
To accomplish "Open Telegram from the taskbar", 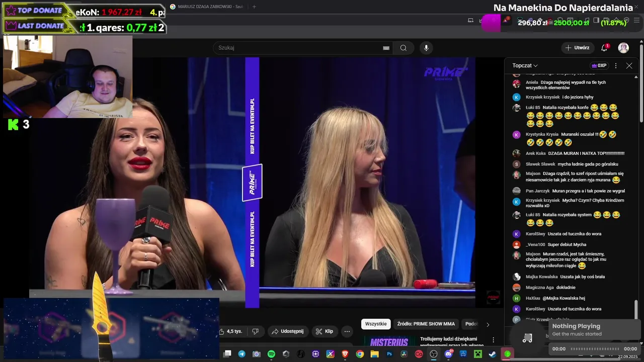I will pos(242,354).
